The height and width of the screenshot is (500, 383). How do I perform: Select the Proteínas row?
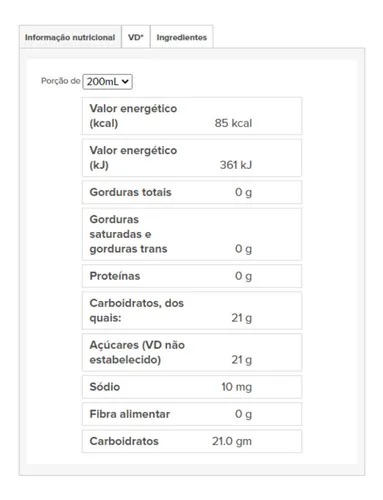pos(192,276)
